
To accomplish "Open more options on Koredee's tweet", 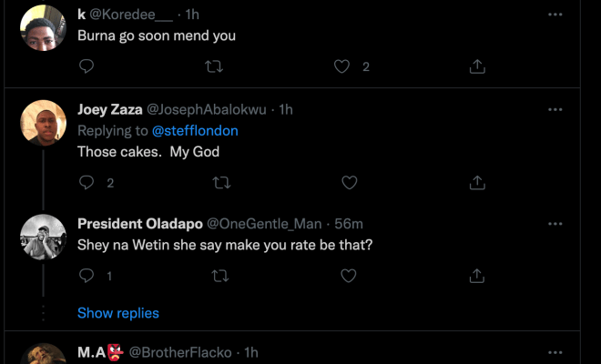I will click(555, 15).
